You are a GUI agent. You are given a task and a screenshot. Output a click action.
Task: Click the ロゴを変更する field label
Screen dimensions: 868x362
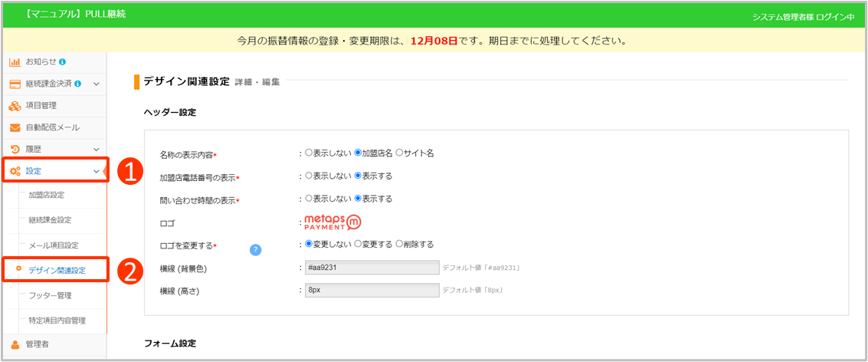[x=187, y=245]
